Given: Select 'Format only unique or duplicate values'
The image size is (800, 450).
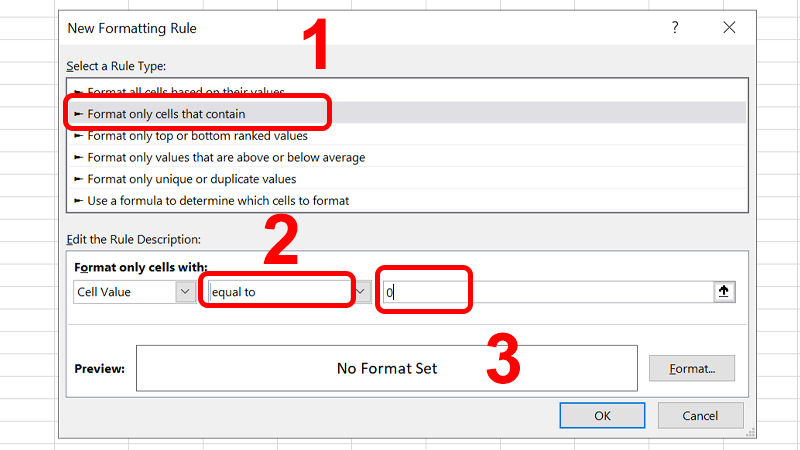Looking at the screenshot, I should (192, 179).
